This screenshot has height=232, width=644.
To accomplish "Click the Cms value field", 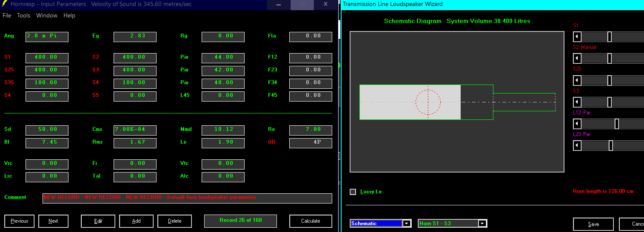I will click(135, 130).
